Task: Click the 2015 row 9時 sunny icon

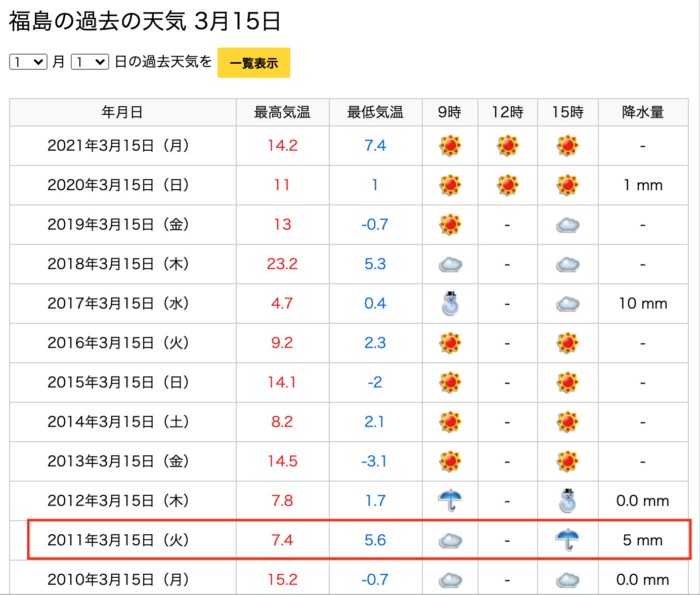Action: (x=450, y=382)
